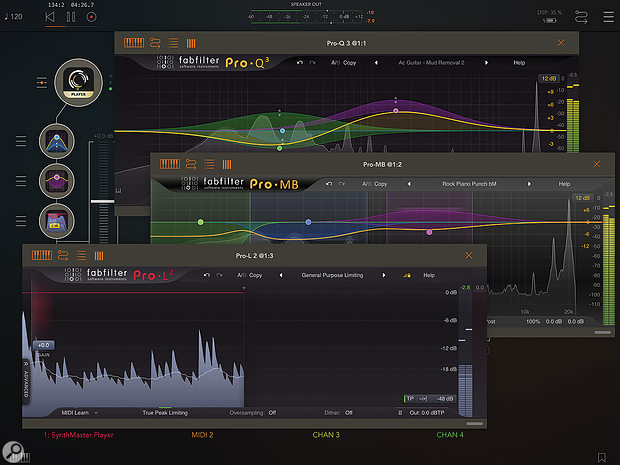Open the main hamburger menu
This screenshot has width=620, height=465.
[x=608, y=17]
